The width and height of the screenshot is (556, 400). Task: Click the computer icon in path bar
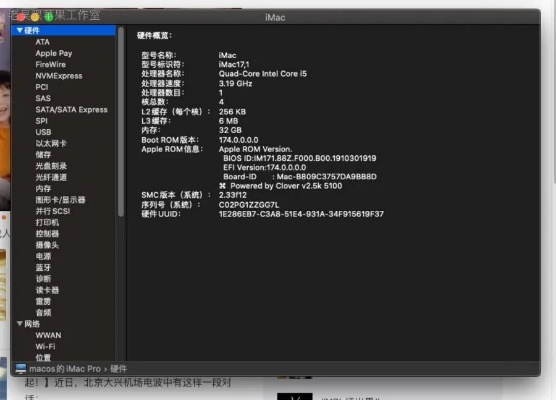pos(21,369)
